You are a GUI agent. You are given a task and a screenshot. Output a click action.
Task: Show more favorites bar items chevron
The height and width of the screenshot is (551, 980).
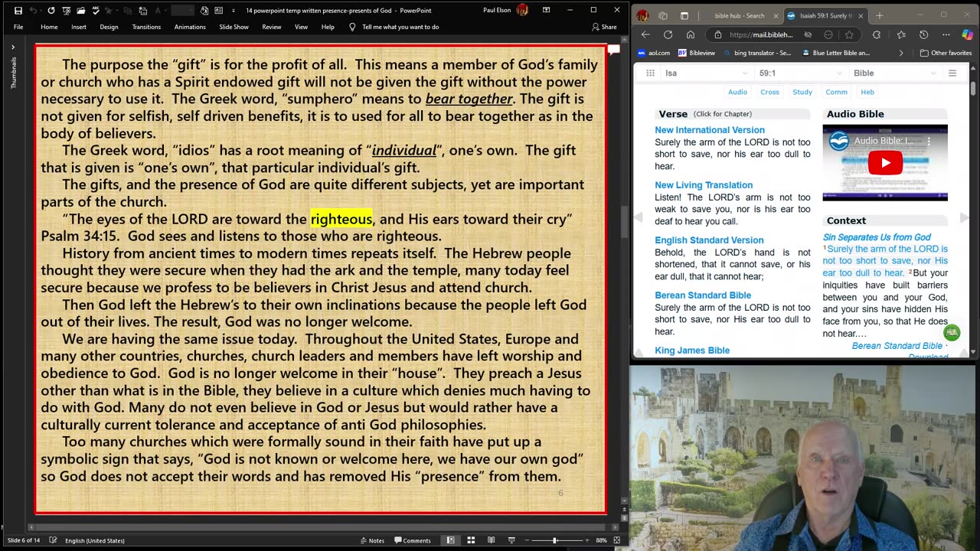pyautogui.click(x=901, y=53)
